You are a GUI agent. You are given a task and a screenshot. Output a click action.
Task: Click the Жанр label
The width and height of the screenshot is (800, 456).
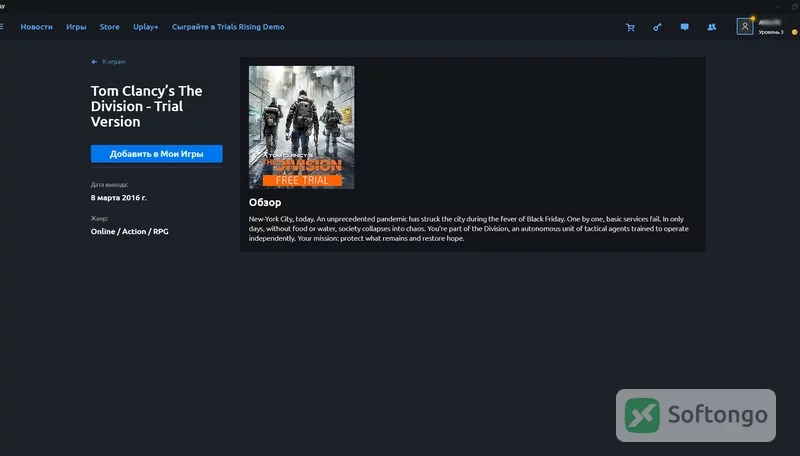99,218
